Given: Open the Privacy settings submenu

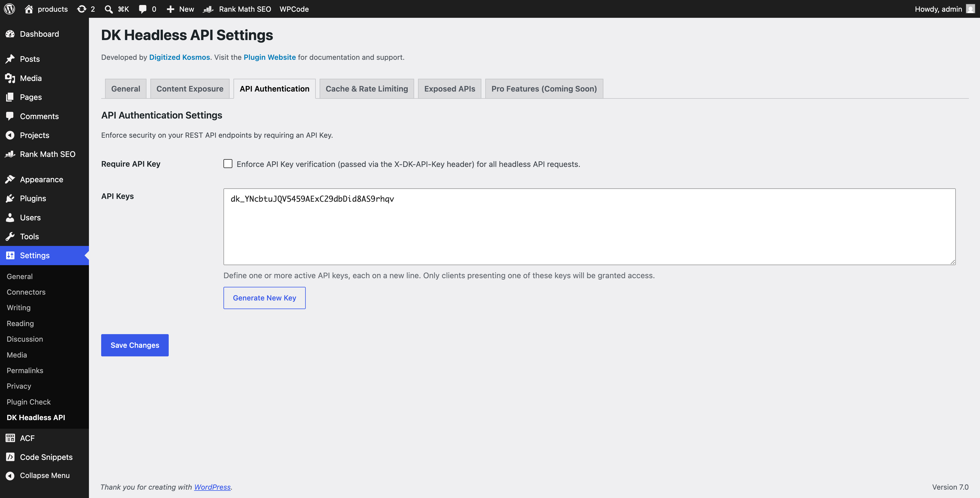Looking at the screenshot, I should [19, 386].
